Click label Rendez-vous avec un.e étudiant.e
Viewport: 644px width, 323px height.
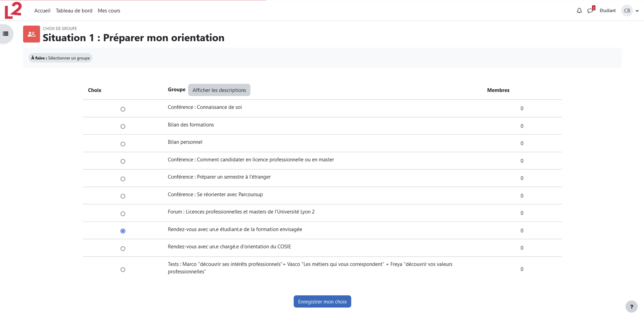235,229
